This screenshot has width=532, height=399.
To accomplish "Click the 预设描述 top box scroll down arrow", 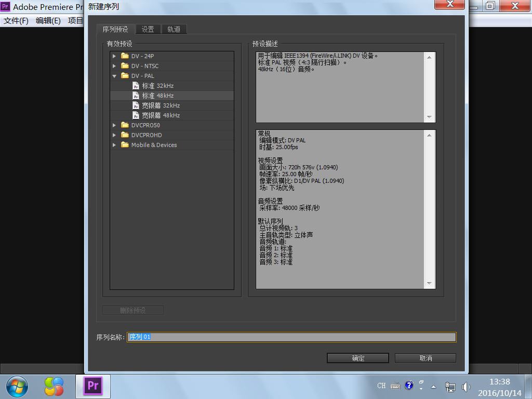I will click(429, 117).
